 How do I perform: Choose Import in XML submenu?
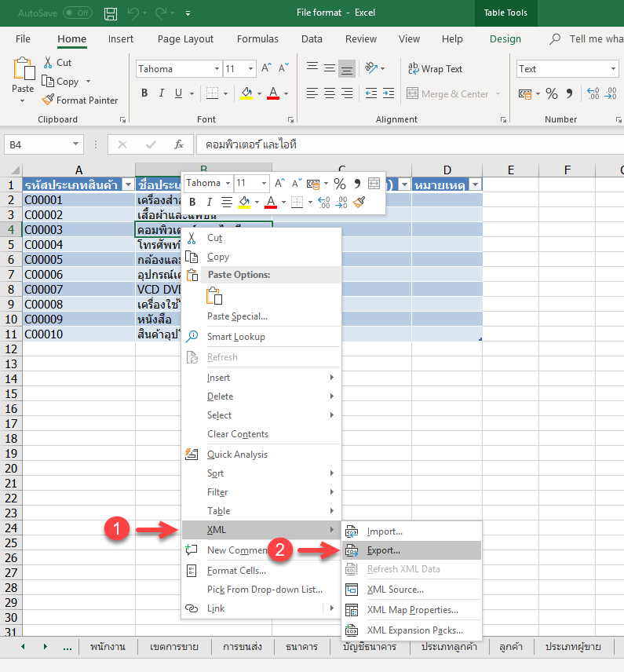(x=412, y=531)
